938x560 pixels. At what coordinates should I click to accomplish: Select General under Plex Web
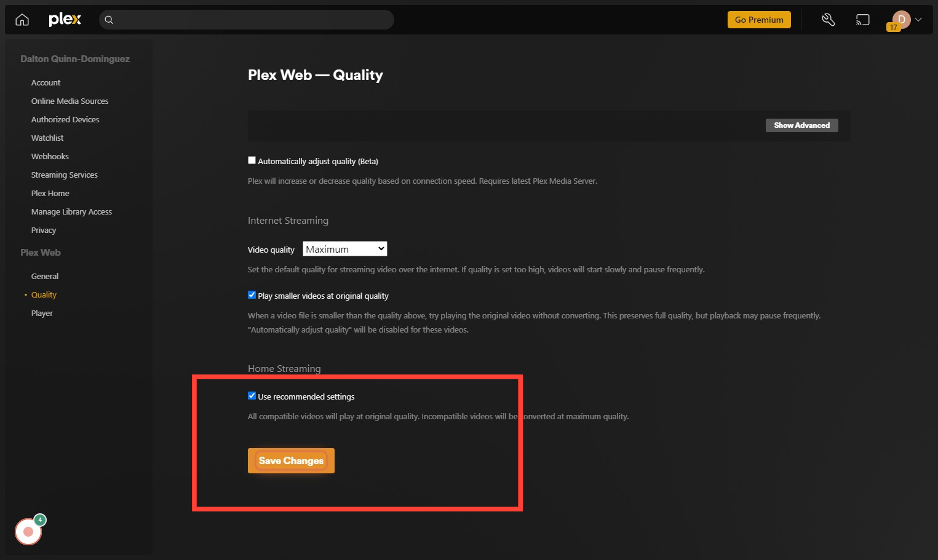(45, 276)
